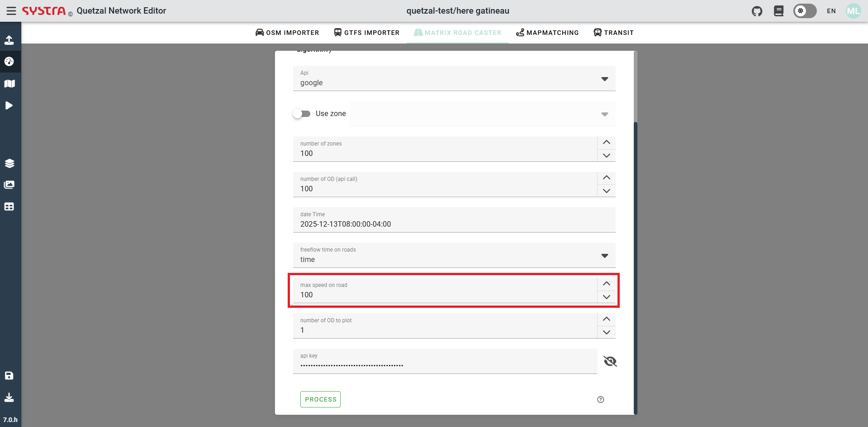Open the GitHub repository icon
Image resolution: width=868 pixels, height=427 pixels.
tap(757, 11)
